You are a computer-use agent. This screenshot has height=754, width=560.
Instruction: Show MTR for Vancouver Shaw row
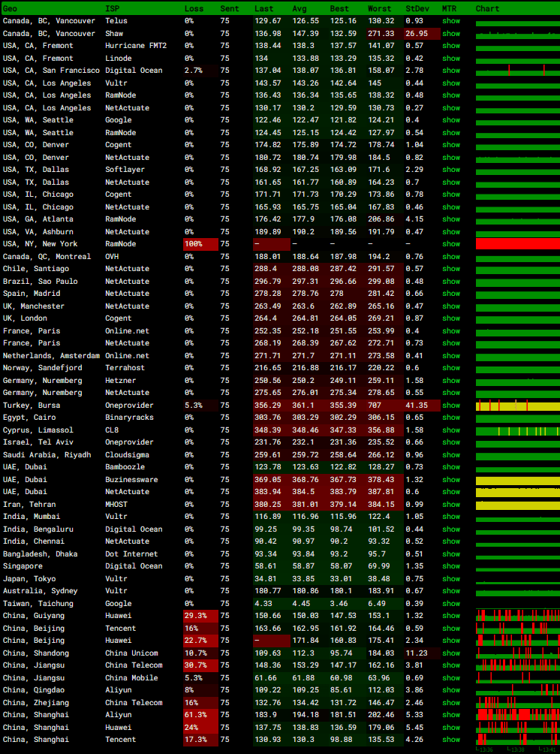(451, 34)
